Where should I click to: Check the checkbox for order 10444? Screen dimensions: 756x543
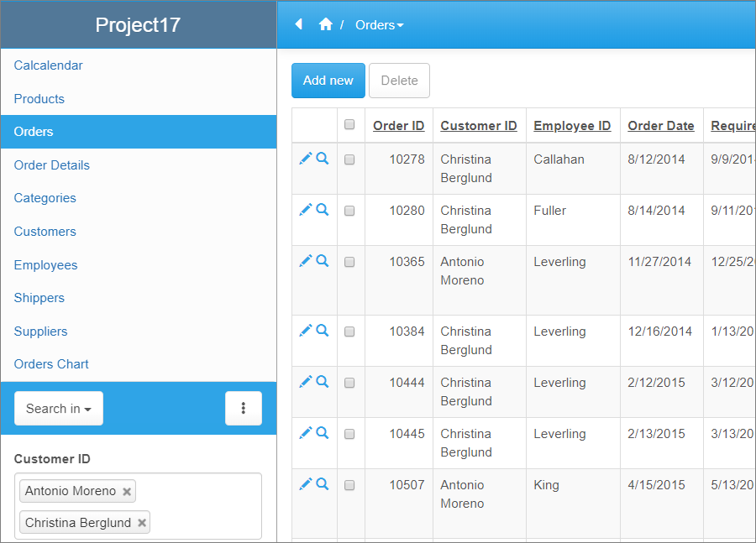350,383
